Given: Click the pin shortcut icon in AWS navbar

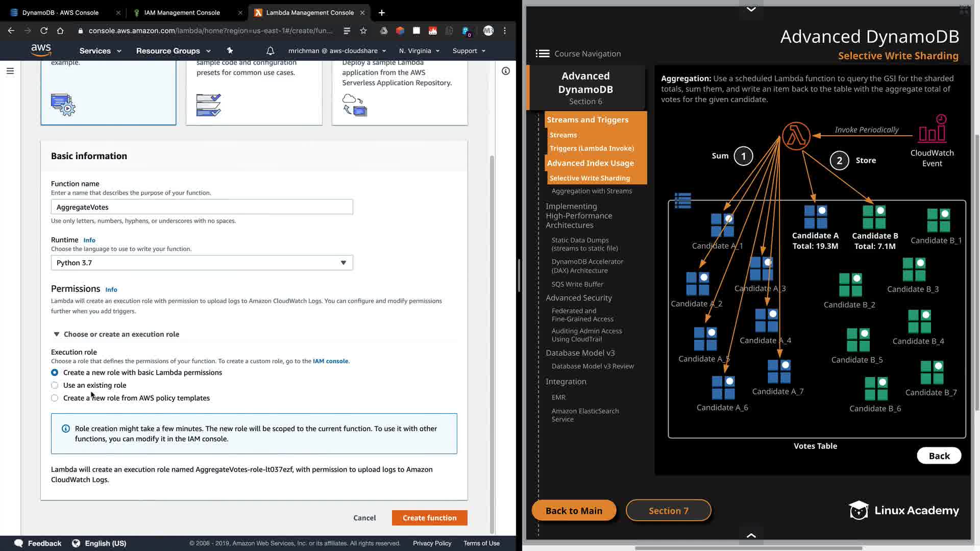Looking at the screenshot, I should 230,51.
